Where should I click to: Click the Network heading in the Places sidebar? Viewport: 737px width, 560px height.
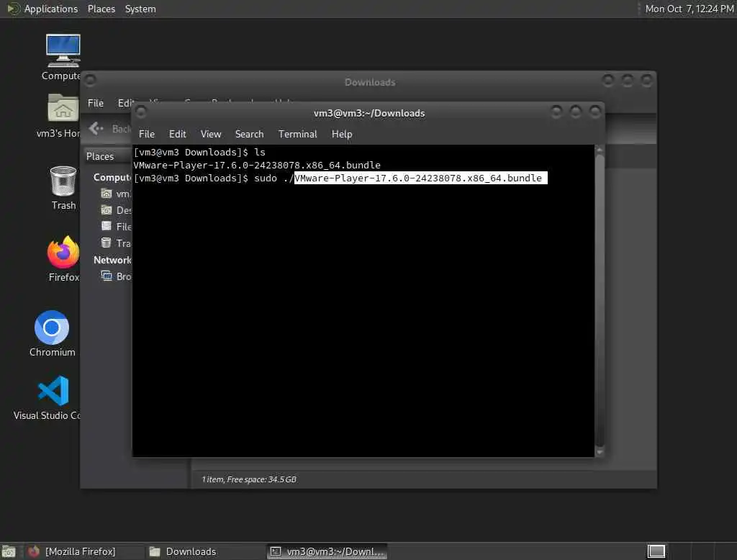point(112,260)
